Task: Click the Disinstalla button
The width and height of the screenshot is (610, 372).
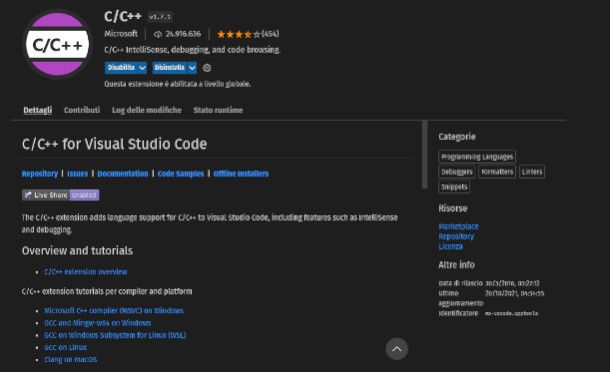Action: click(170, 68)
